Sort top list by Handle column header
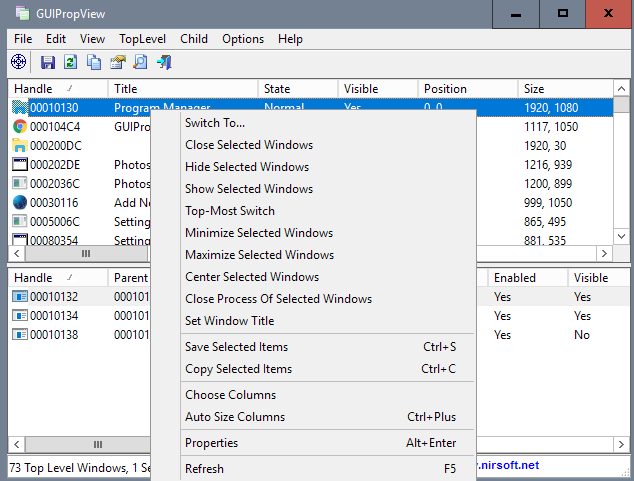The width and height of the screenshot is (634, 481). tap(58, 89)
